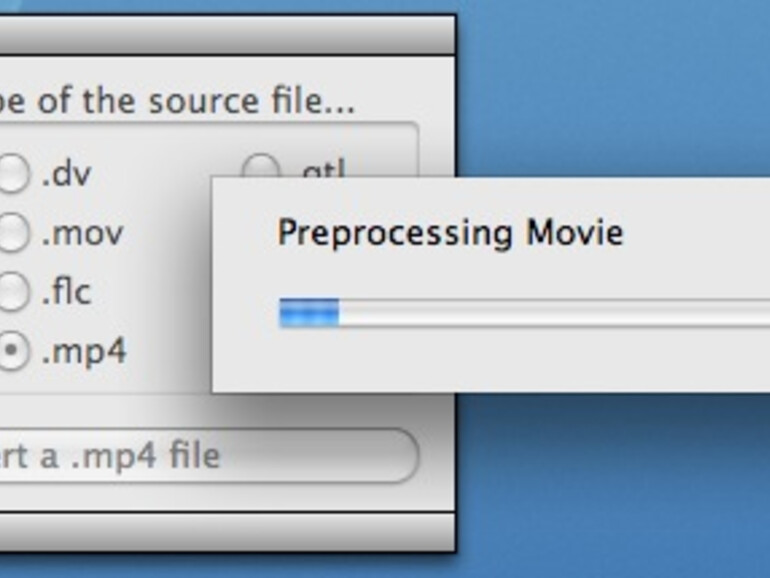Pick the .flc radio option
The image size is (770, 578).
tap(13, 293)
